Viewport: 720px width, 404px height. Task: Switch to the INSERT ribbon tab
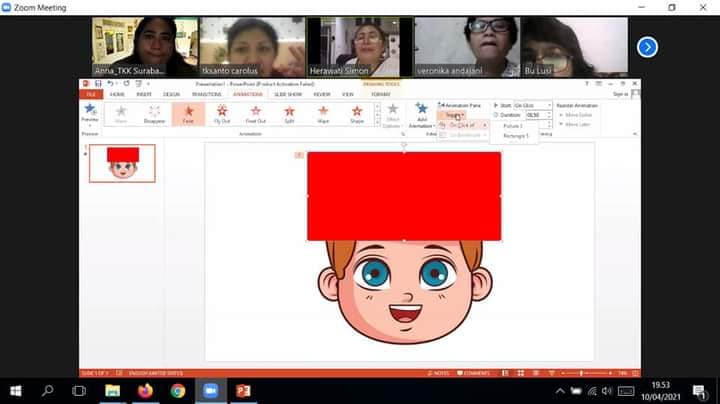(144, 94)
